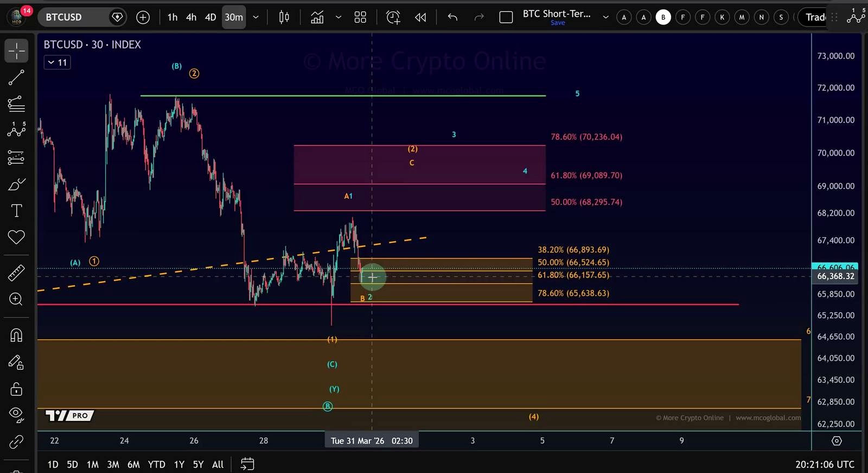Image resolution: width=868 pixels, height=473 pixels.
Task: Open the BTC Short-Ter... layout name
Action: [x=557, y=14]
